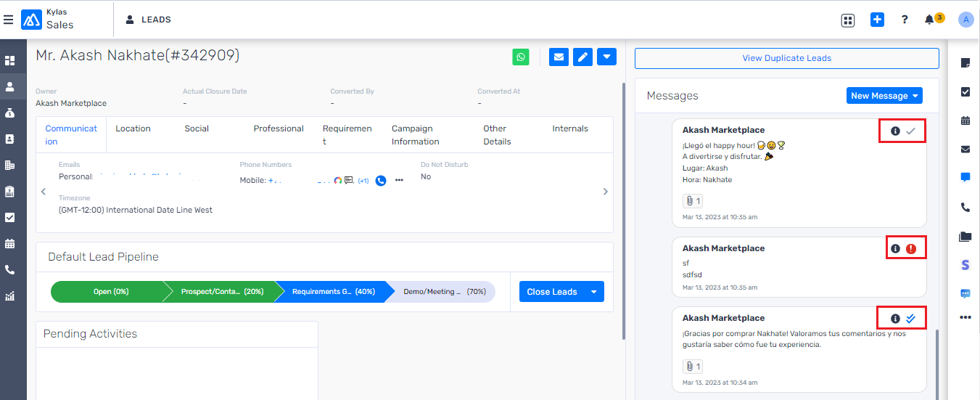Click info icon on the happy hour message
The image size is (980, 400).
[895, 131]
